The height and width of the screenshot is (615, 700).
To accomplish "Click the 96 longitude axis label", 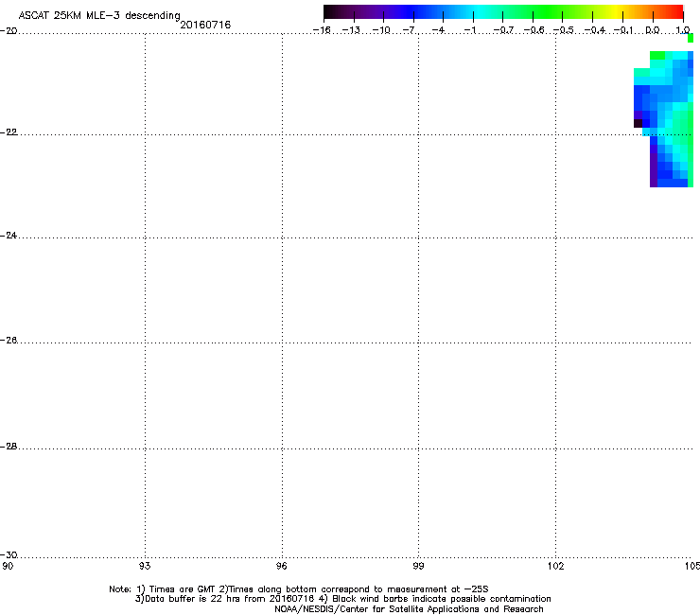I will tap(282, 567).
